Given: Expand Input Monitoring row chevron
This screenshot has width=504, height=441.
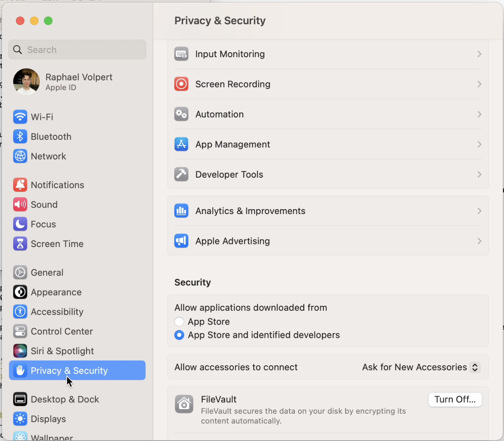Looking at the screenshot, I should pyautogui.click(x=479, y=54).
